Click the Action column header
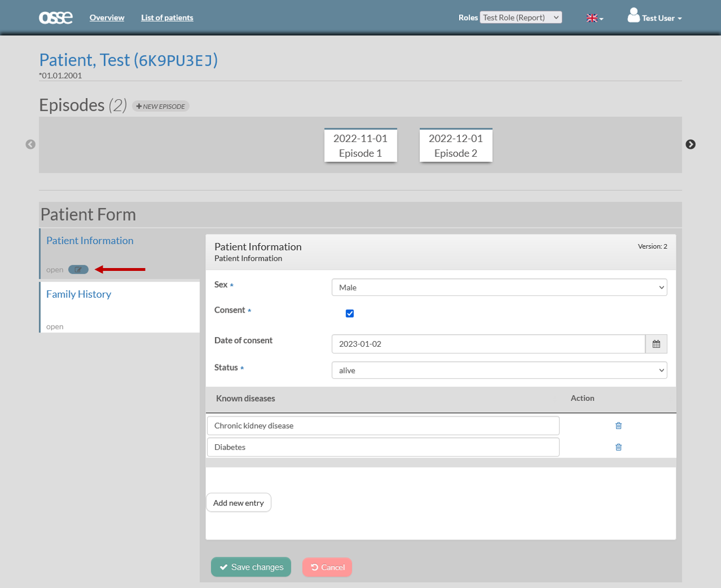Viewport: 721px width, 588px height. coord(582,399)
